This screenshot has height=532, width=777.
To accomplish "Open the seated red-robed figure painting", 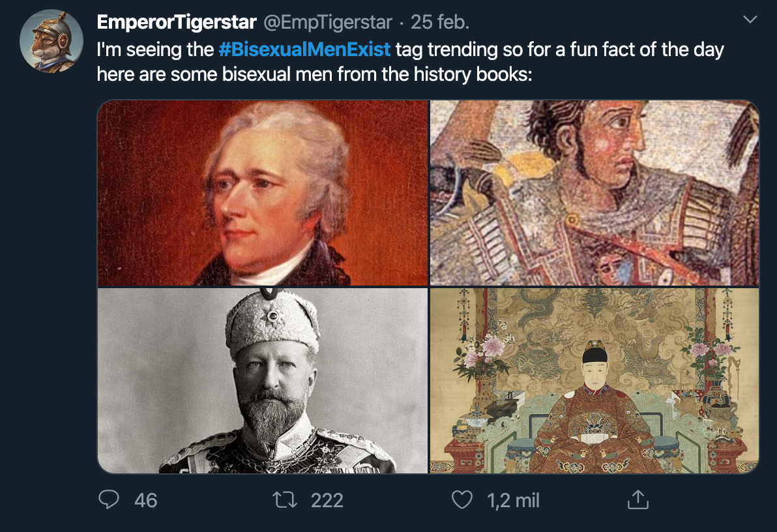I will coord(594,380).
